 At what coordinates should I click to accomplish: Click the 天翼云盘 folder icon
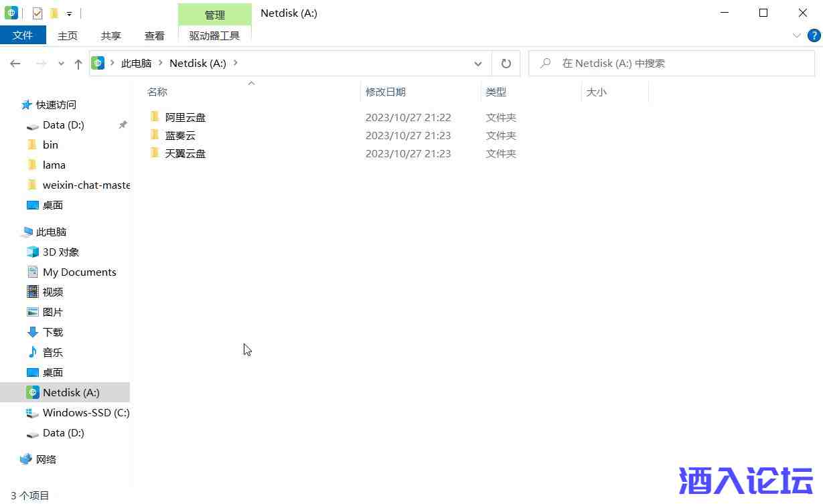(x=155, y=153)
